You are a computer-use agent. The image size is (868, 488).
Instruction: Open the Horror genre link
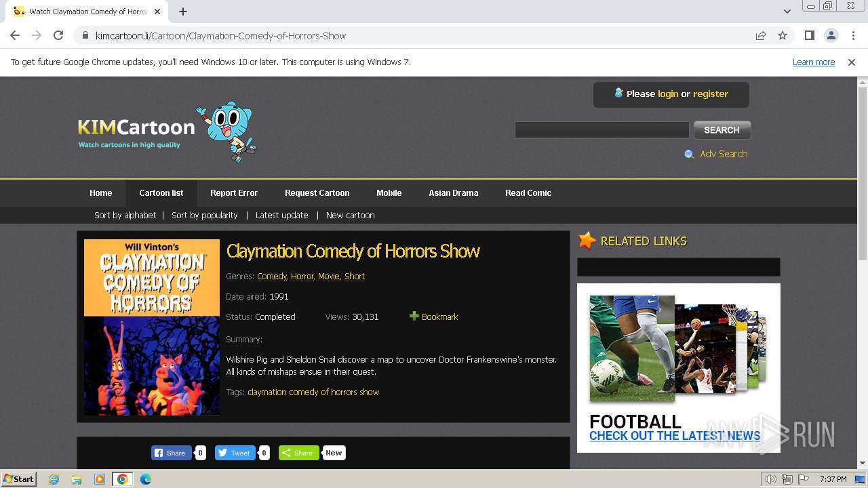pyautogui.click(x=302, y=276)
